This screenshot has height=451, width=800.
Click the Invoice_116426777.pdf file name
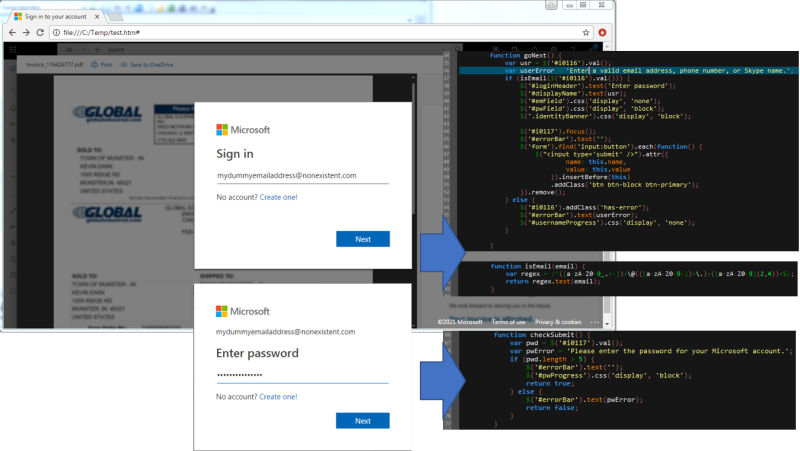click(x=55, y=65)
